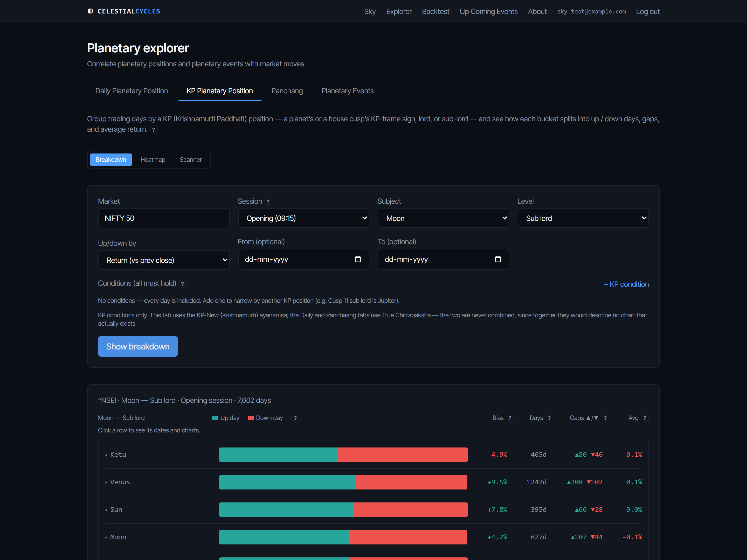This screenshot has width=747, height=560.
Task: Expand the Venus row
Action: click(373, 482)
